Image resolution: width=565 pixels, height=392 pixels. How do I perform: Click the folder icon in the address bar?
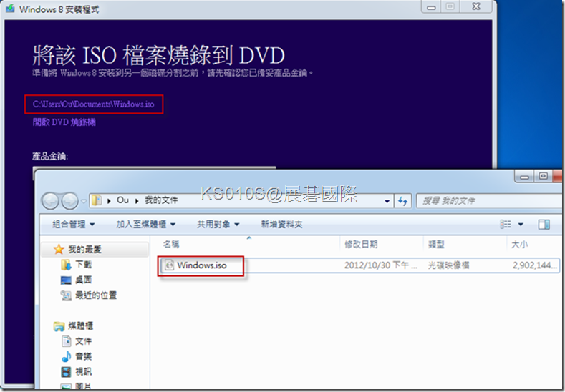(x=96, y=200)
